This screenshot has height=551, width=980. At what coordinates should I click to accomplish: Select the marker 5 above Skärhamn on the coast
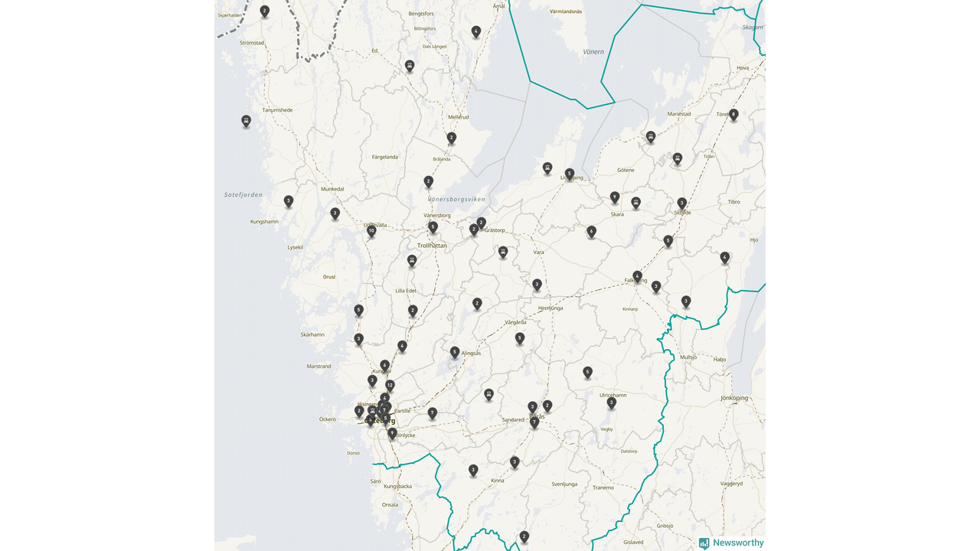pos(359,311)
